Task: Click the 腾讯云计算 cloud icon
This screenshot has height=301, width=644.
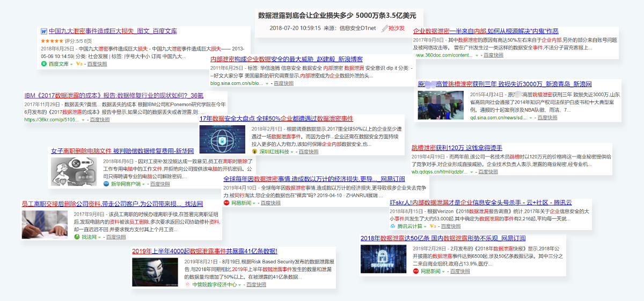Action: coord(393,226)
